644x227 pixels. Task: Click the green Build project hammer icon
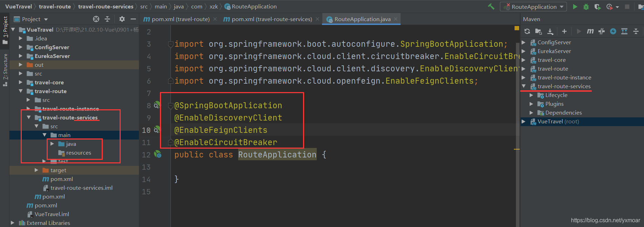point(491,7)
